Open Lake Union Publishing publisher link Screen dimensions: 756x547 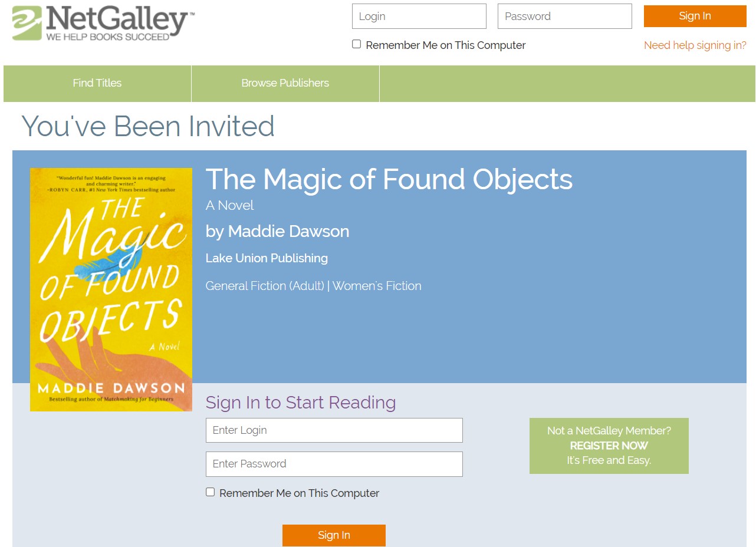267,258
